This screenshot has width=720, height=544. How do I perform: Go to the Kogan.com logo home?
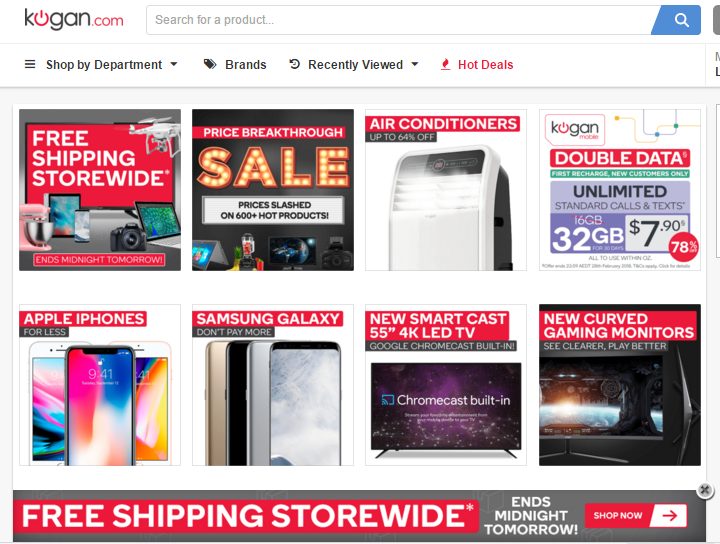point(74,19)
